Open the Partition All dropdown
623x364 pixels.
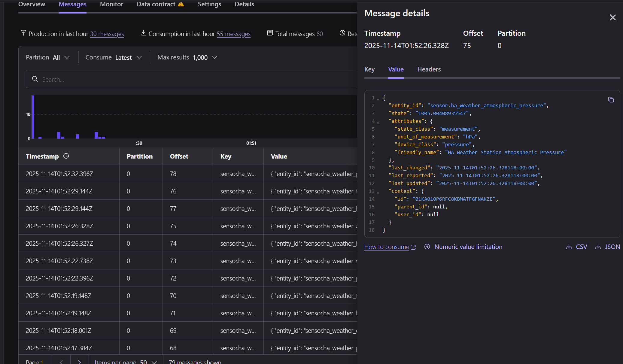coord(48,57)
